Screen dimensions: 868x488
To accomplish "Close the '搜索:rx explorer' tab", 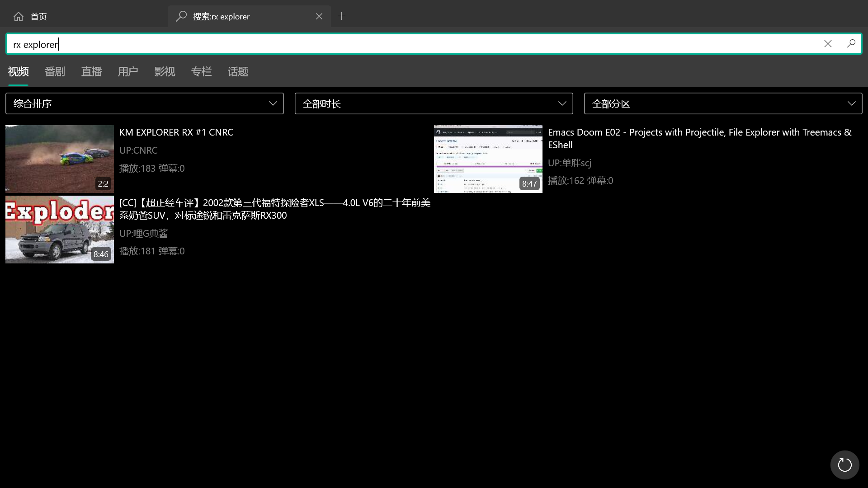I will tap(319, 16).
